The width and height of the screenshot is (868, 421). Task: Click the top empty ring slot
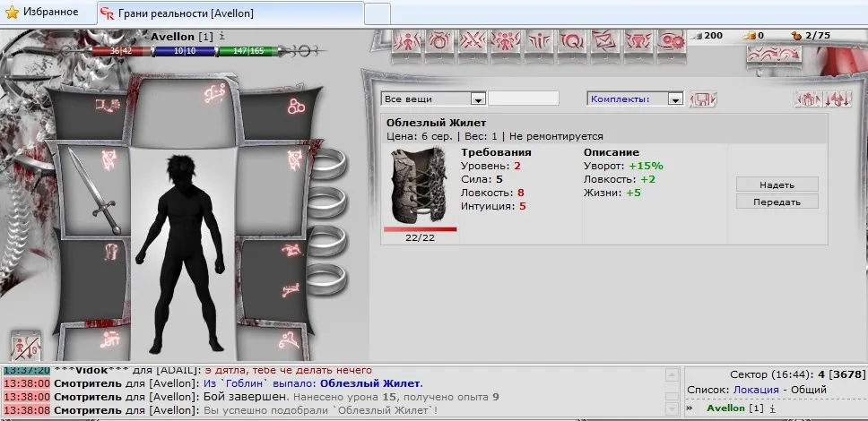[x=327, y=163]
